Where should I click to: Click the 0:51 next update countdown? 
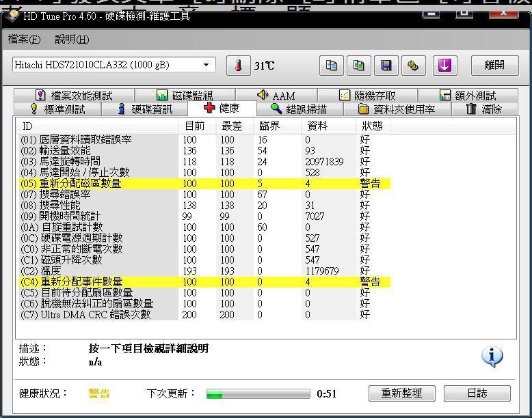pyautogui.click(x=326, y=394)
